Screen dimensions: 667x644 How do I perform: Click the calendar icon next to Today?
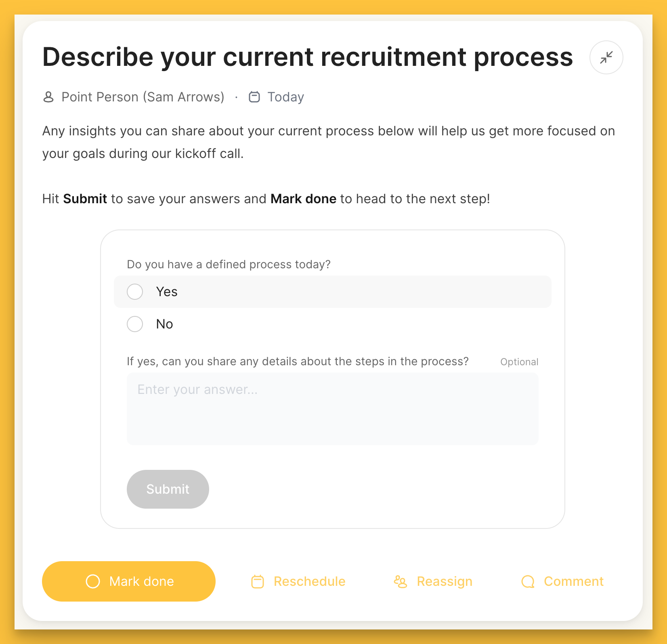254,97
